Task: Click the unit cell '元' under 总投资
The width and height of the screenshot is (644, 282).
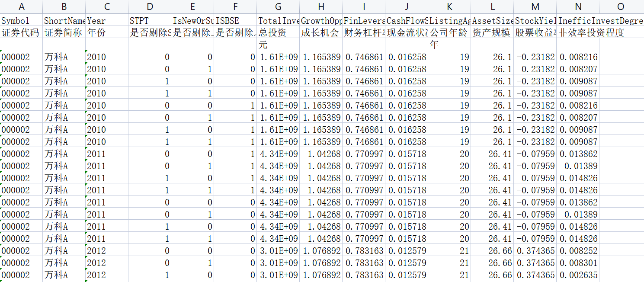Action: 279,45
